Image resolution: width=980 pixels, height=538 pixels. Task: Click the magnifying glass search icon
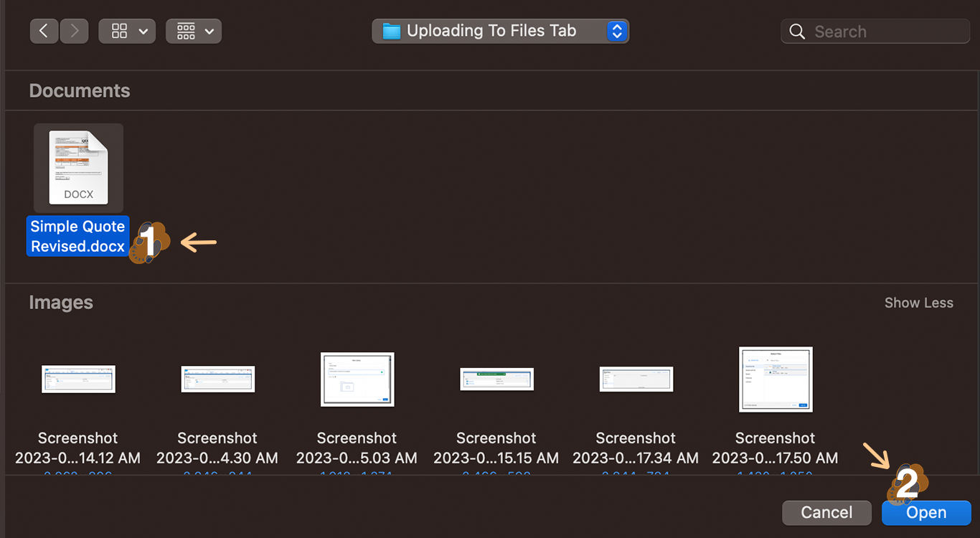coord(797,32)
